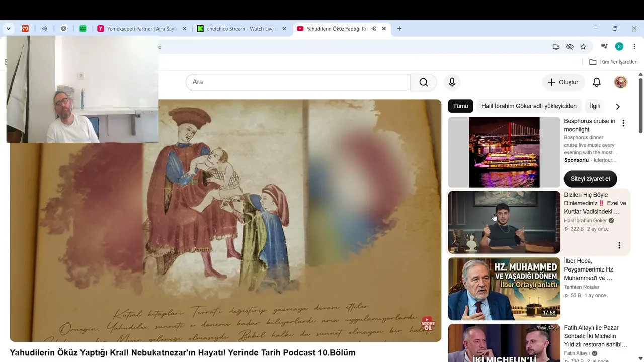Select the İlgili filter chip

(x=595, y=106)
